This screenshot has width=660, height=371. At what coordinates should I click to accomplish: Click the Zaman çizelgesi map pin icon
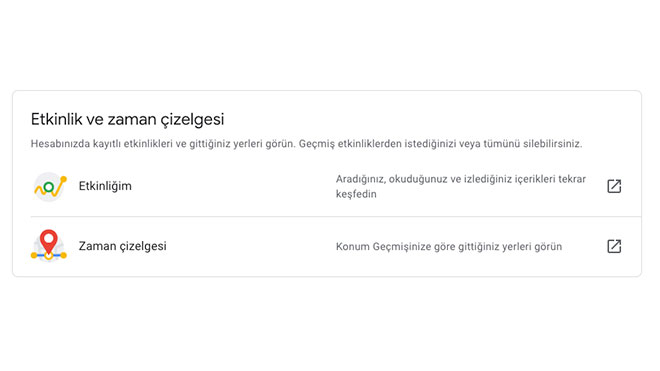(x=49, y=246)
